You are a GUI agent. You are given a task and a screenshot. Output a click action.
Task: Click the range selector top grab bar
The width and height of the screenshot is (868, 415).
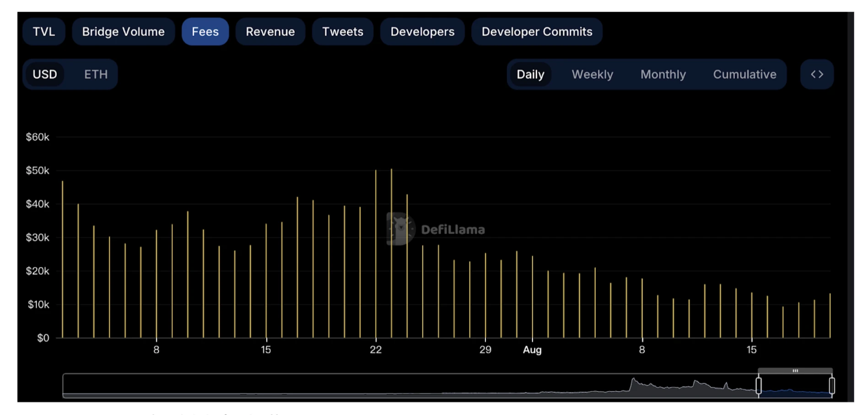click(795, 371)
